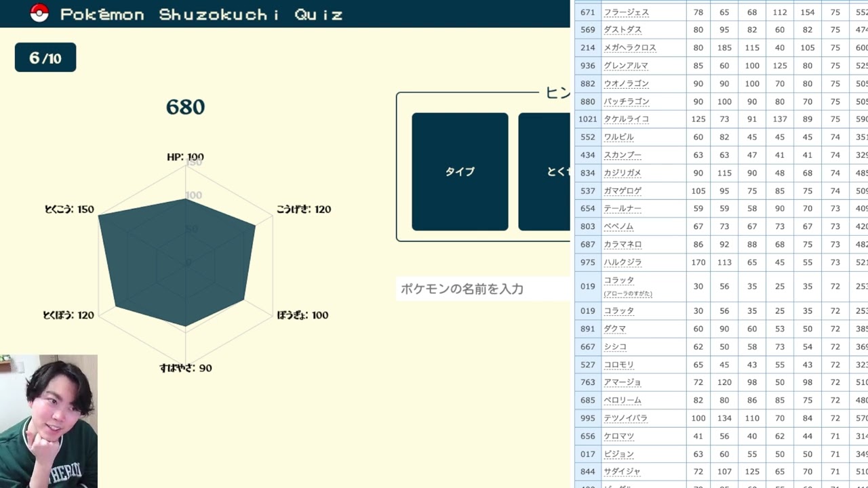Open the テツノイバラ link in the table

626,418
